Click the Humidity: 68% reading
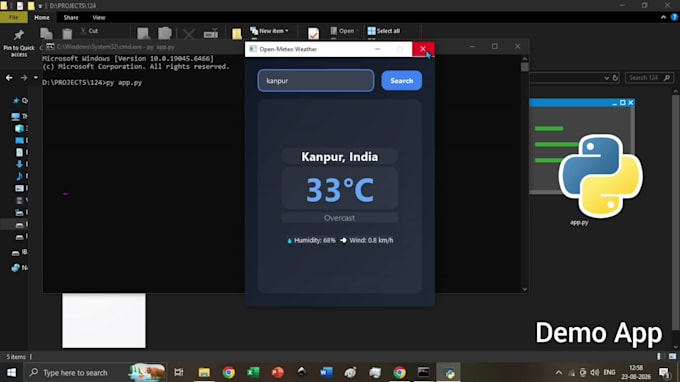The height and width of the screenshot is (382, 680). tap(311, 240)
